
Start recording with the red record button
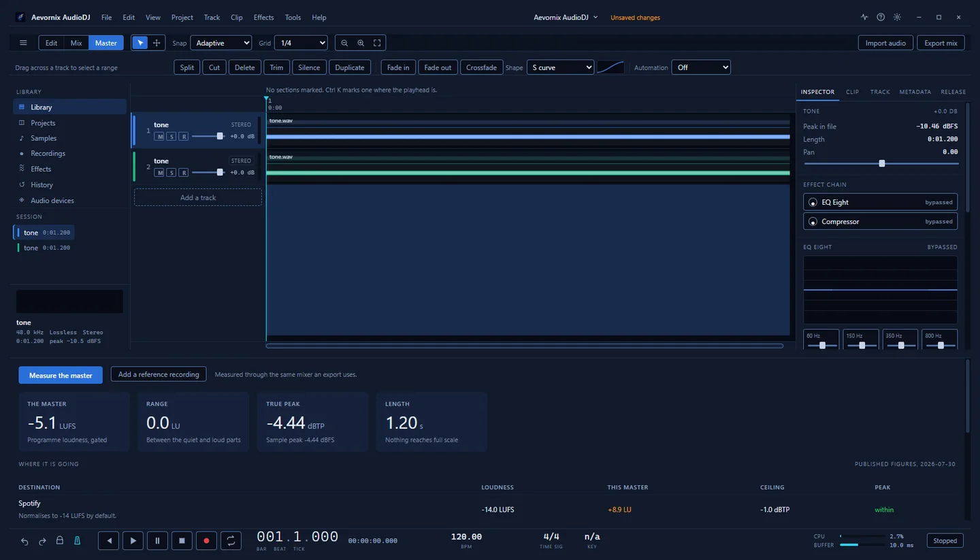click(206, 541)
